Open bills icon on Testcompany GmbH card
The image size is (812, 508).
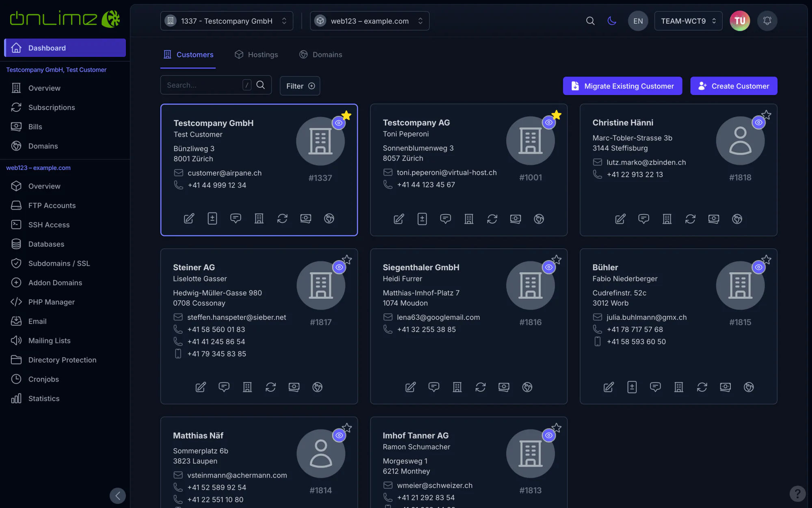pyautogui.click(x=306, y=219)
